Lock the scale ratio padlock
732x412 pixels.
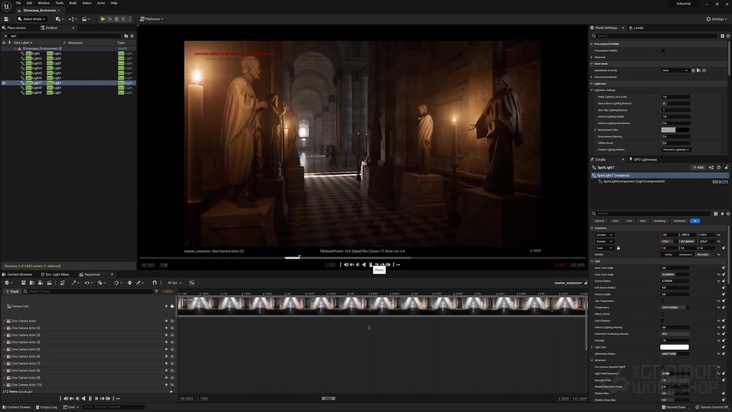click(619, 248)
